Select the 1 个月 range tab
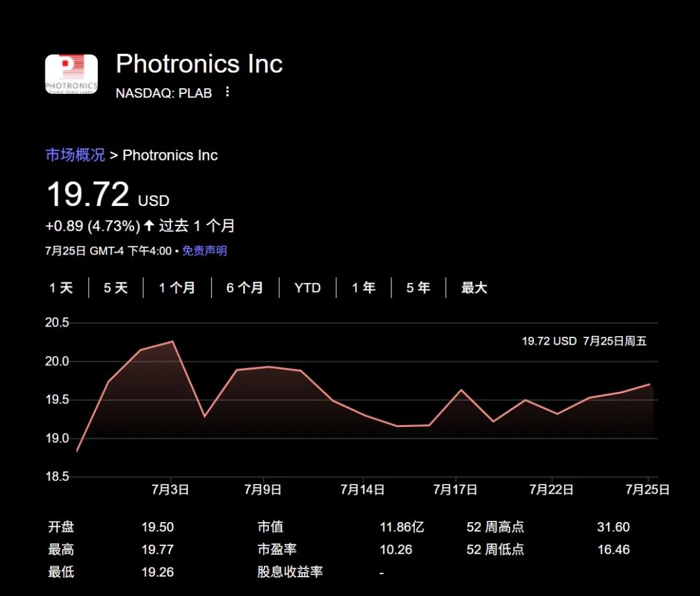700x596 pixels. (x=177, y=288)
